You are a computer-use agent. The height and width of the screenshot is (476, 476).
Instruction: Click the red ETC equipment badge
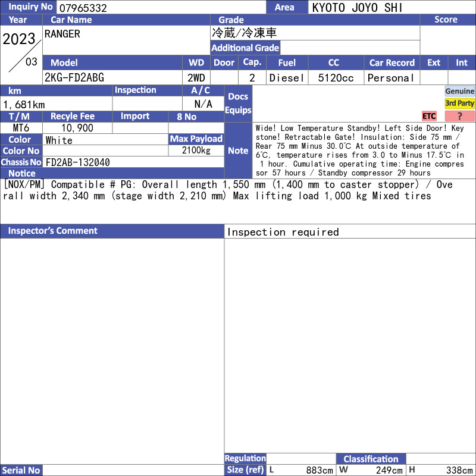(429, 116)
